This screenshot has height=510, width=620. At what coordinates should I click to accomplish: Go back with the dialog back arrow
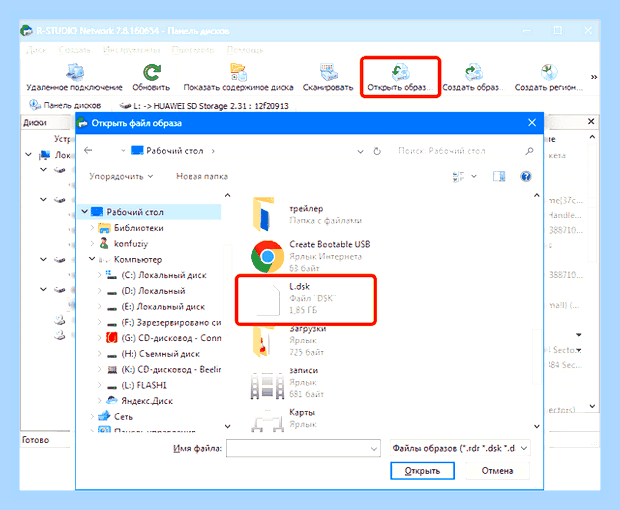click(x=88, y=150)
